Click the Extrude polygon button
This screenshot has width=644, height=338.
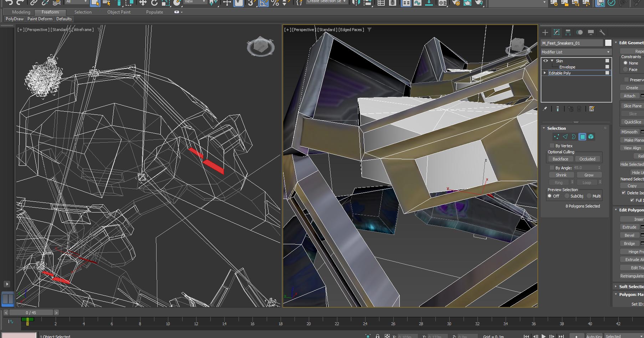(629, 227)
